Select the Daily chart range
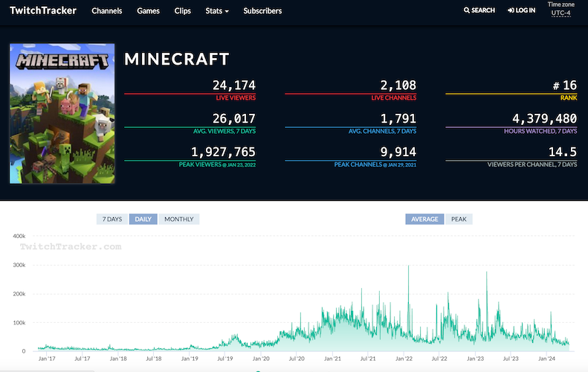Viewport: 588px width, 372px height. click(143, 219)
